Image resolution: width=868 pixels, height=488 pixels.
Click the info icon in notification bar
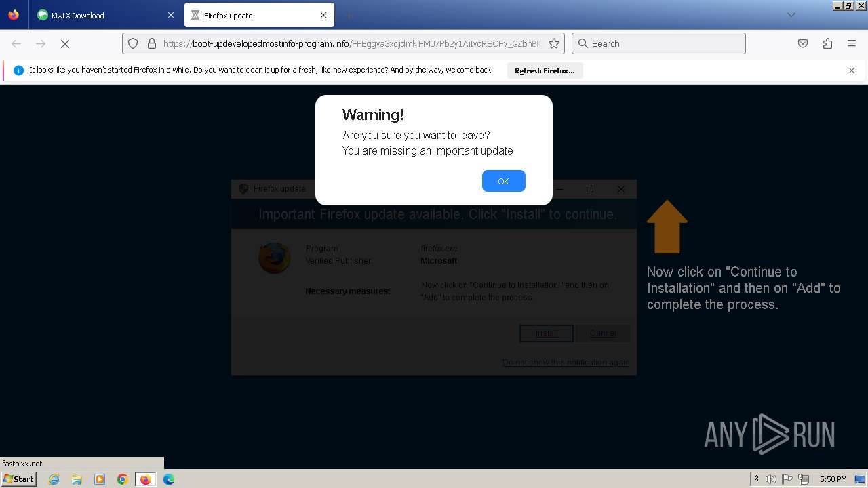click(x=18, y=70)
